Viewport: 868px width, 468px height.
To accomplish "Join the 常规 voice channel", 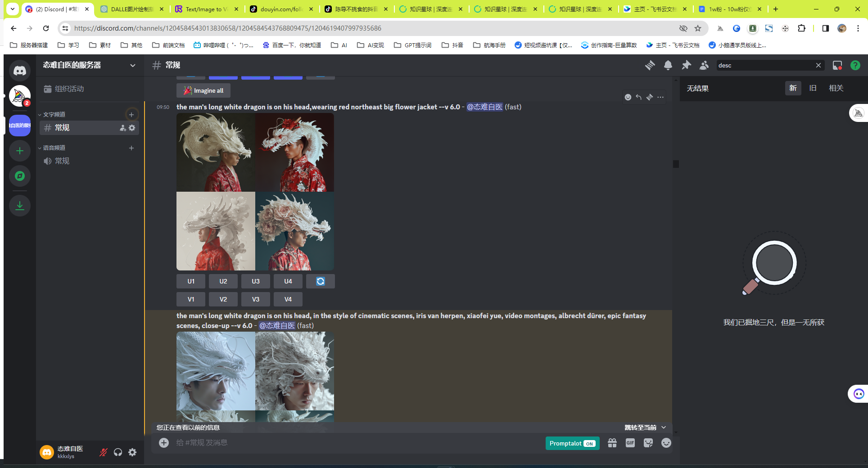I will coord(89,161).
